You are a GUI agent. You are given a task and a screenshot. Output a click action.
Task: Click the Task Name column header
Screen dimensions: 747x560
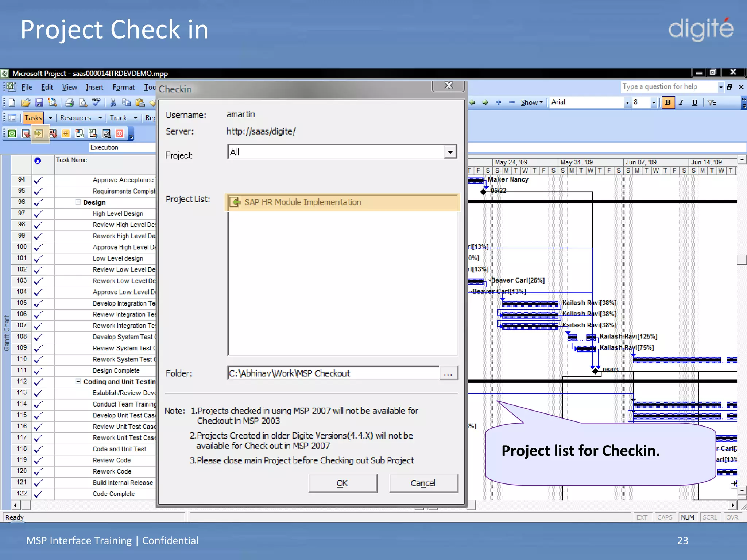click(105, 164)
